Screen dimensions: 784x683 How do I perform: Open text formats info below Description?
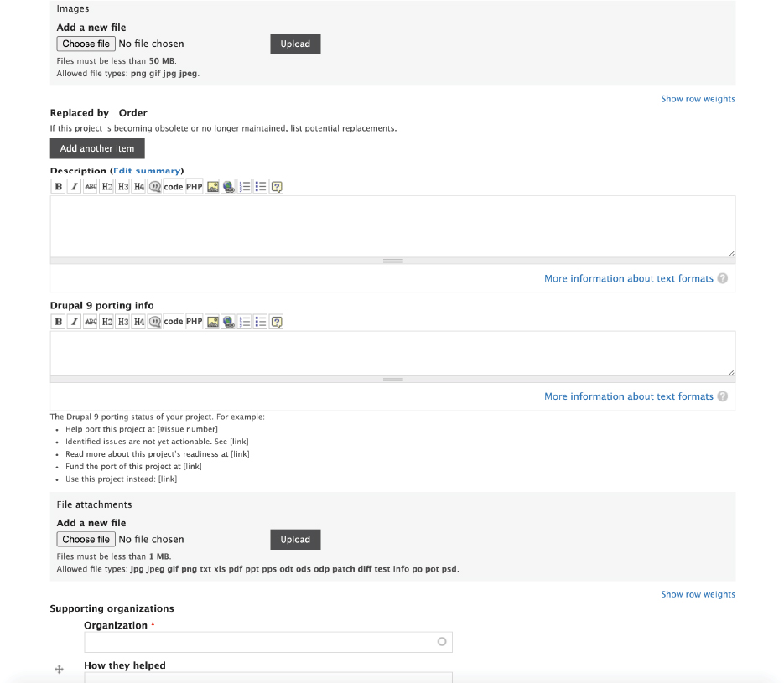(629, 278)
